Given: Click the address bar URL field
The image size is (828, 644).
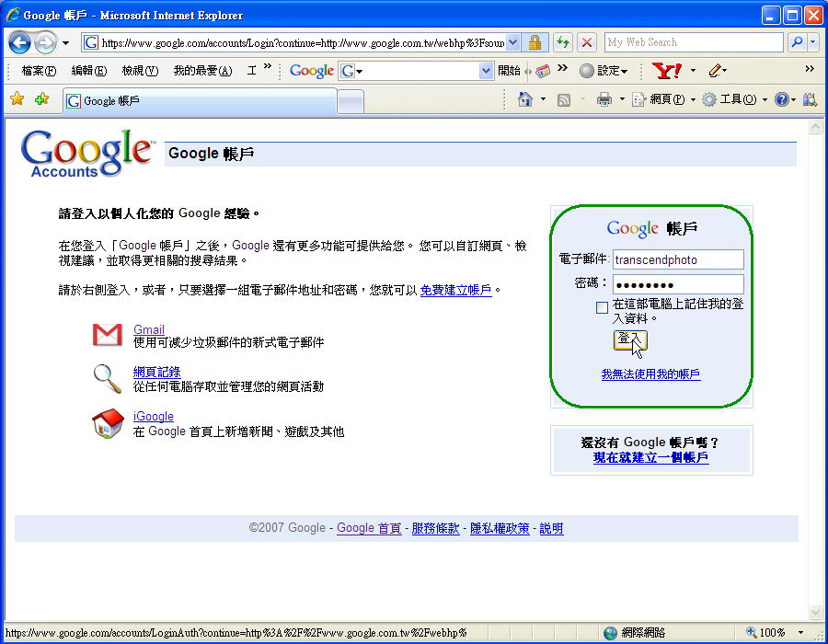Looking at the screenshot, I should coord(302,42).
